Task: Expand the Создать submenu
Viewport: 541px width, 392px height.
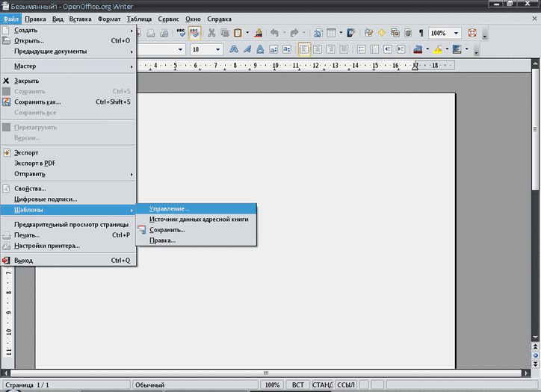Action: (68, 31)
